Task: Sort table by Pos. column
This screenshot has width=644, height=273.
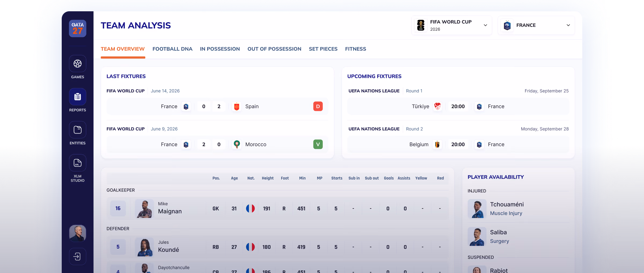Action: click(x=216, y=178)
